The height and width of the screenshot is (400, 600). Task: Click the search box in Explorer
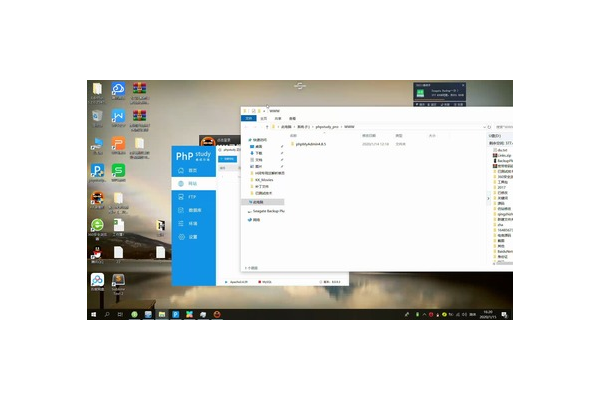504,127
